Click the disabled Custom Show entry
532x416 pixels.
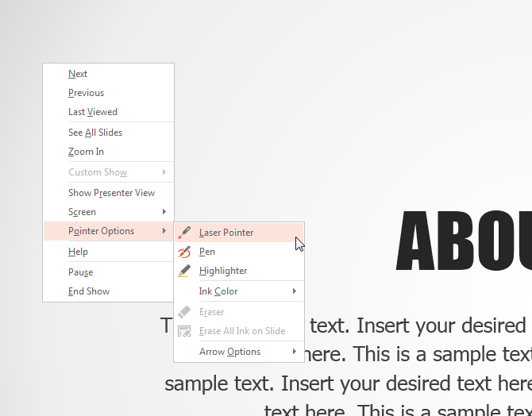109,172
